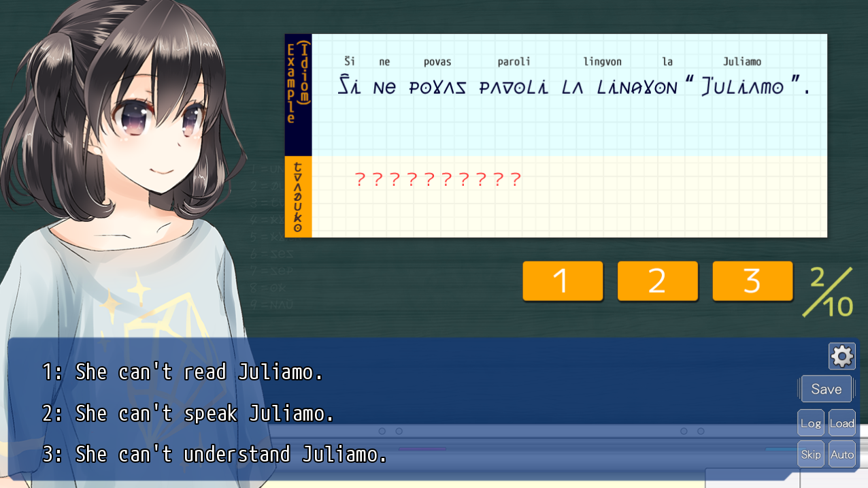Click the word "lingvon" gloss

click(x=602, y=62)
